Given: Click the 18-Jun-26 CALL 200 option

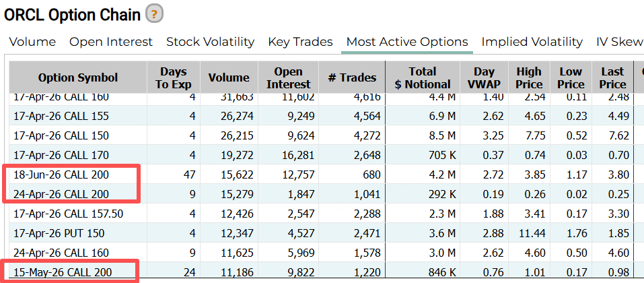Looking at the screenshot, I should click(x=61, y=175).
